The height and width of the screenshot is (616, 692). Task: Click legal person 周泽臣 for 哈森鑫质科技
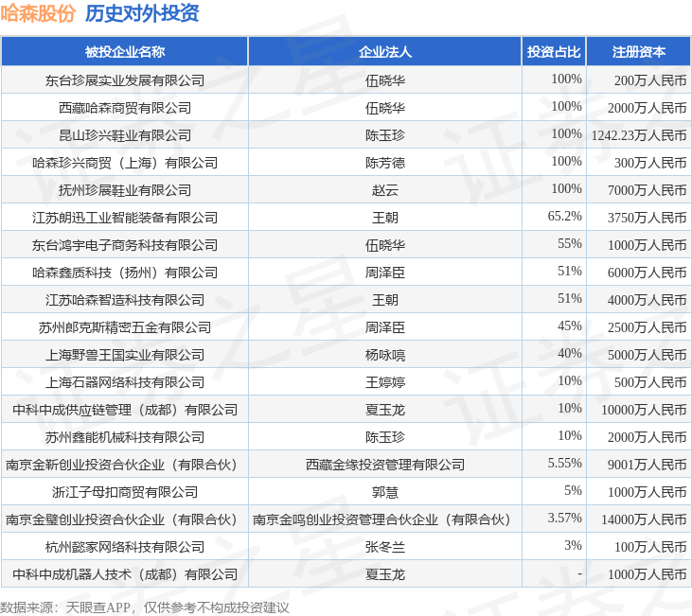385,273
